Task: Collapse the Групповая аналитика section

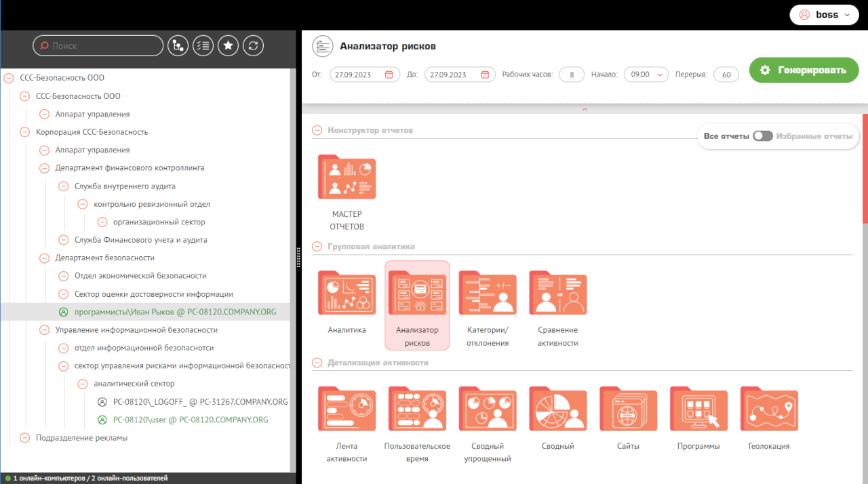Action: pos(317,247)
